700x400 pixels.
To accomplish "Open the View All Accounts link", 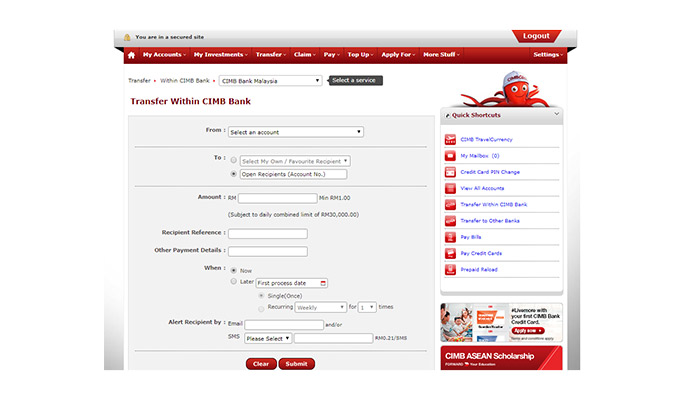I will 482,188.
